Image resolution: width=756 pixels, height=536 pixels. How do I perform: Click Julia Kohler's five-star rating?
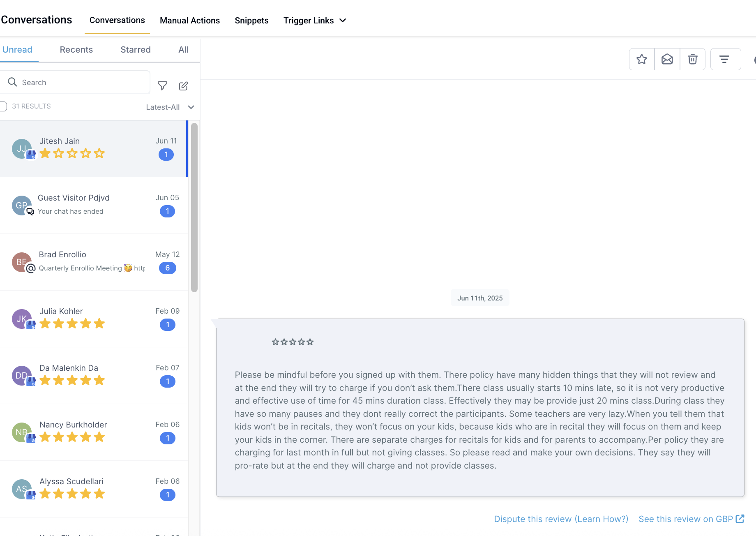[72, 324]
